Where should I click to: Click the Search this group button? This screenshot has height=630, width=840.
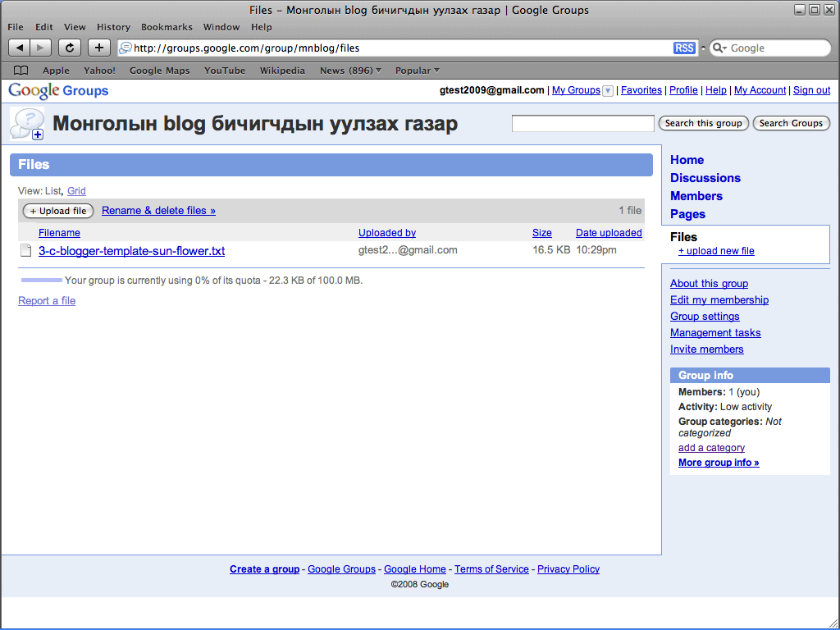[703, 123]
